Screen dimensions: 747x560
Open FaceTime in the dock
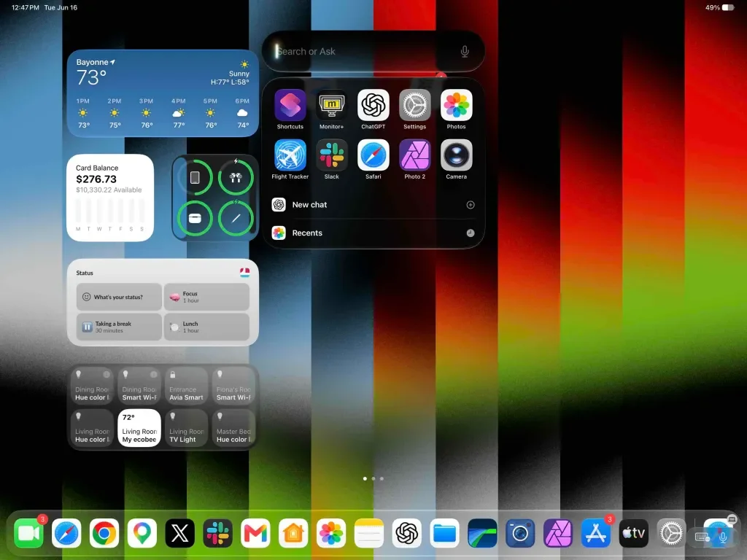28,533
